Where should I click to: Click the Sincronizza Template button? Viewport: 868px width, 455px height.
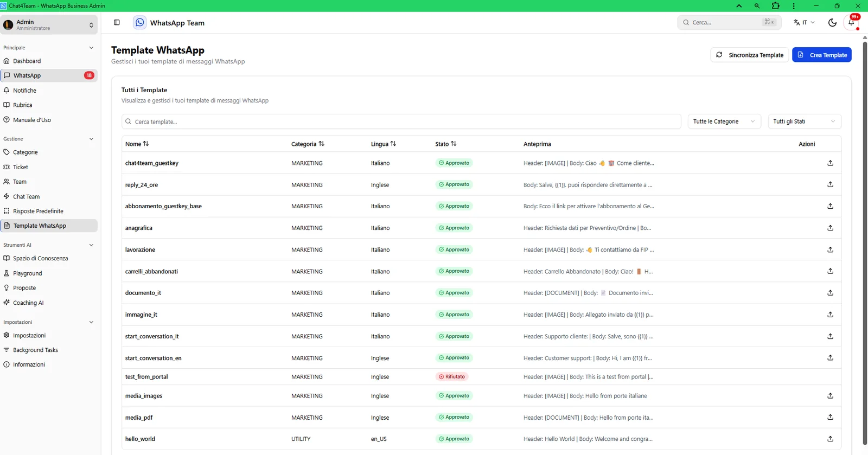750,55
